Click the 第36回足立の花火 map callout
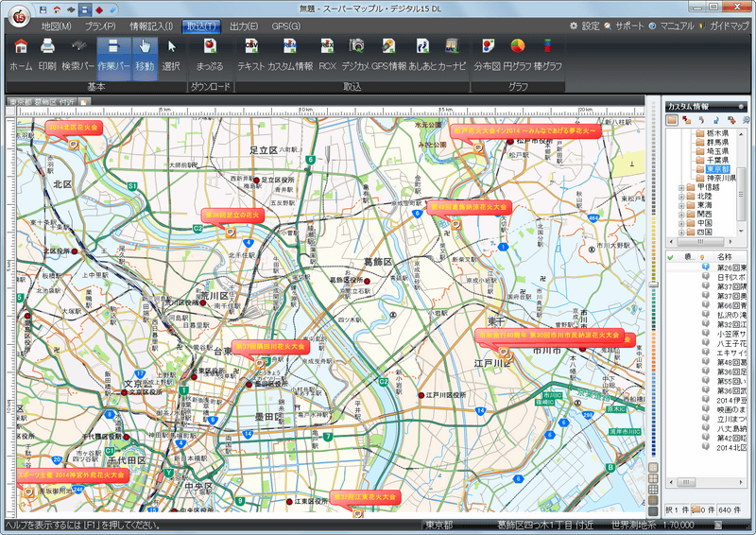Viewport: 756px width, 535px height. click(232, 216)
